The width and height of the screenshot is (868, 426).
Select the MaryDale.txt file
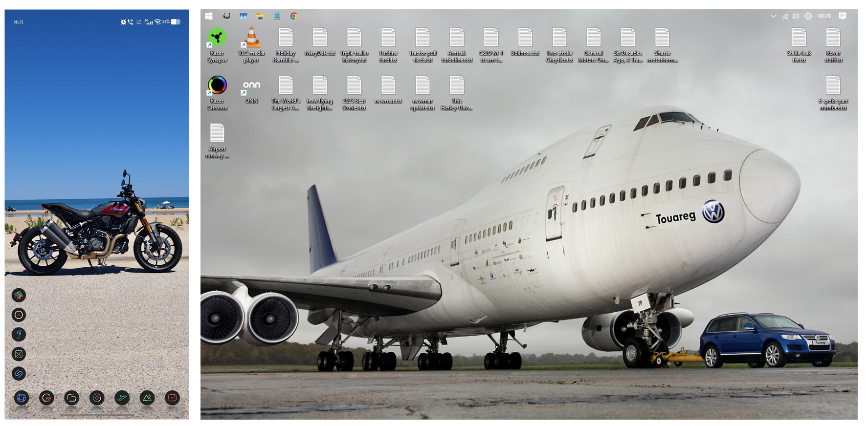pos(320,42)
